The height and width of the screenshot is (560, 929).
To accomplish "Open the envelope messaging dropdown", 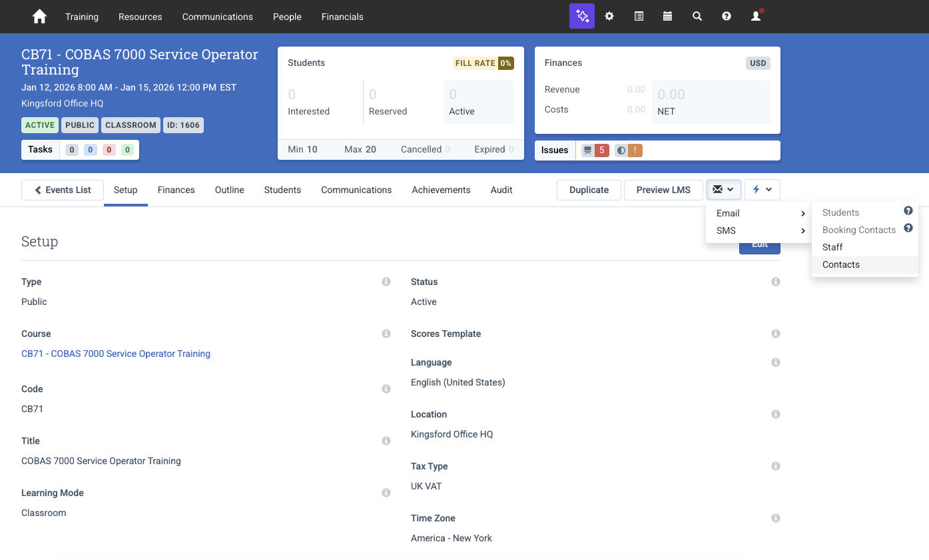I will [724, 190].
